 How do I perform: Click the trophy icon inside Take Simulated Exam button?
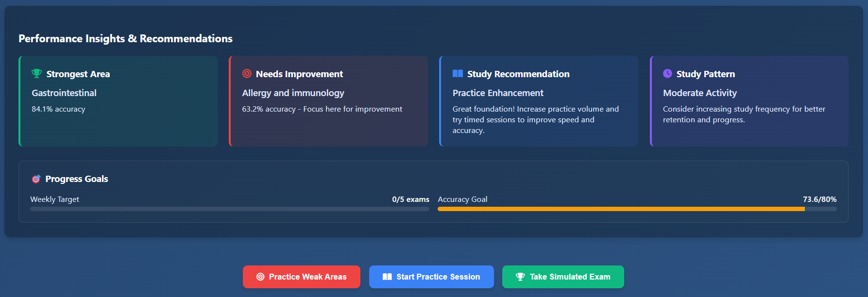coord(520,277)
